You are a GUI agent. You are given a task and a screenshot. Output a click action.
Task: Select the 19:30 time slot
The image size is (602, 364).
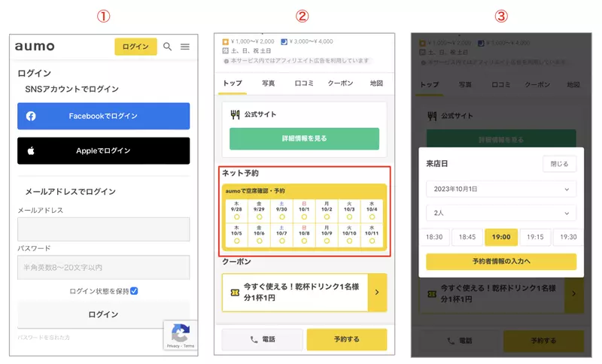pos(568,237)
